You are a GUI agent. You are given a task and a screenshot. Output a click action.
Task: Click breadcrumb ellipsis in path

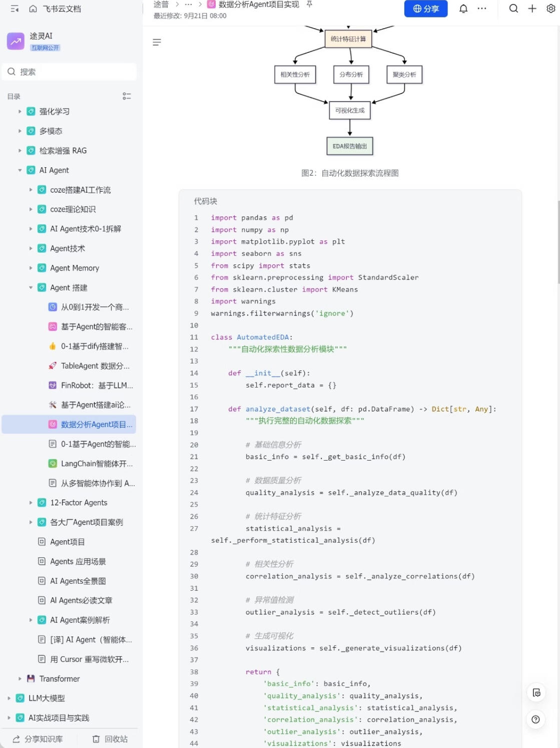[188, 5]
